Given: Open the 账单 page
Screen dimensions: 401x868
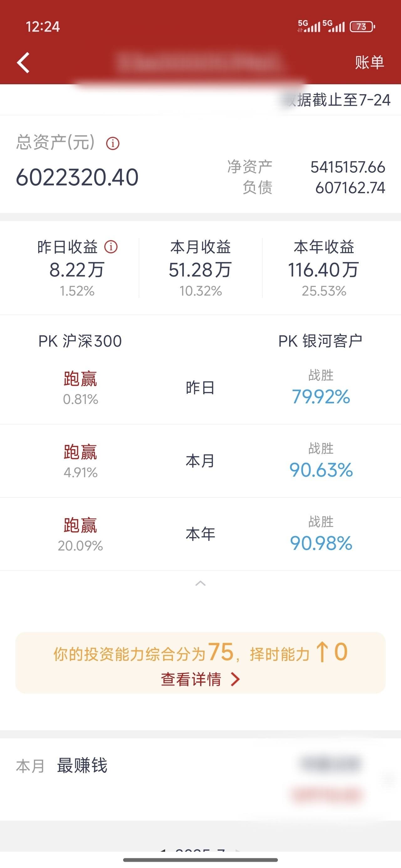Looking at the screenshot, I should point(369,62).
